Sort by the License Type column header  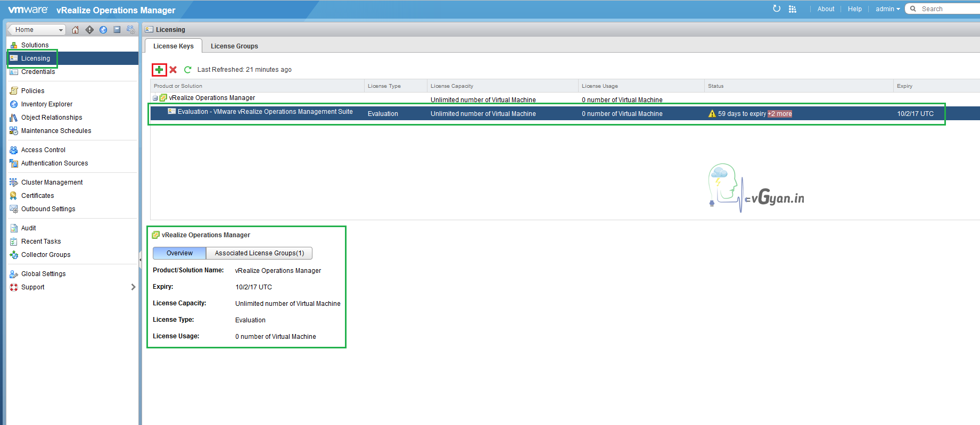(384, 86)
